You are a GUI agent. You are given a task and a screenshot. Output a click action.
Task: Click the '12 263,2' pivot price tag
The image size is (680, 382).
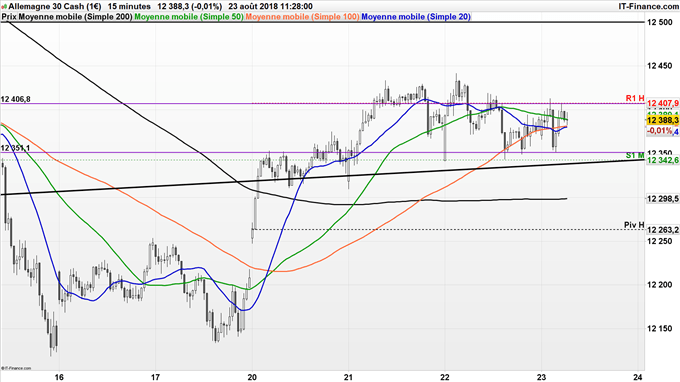point(663,230)
